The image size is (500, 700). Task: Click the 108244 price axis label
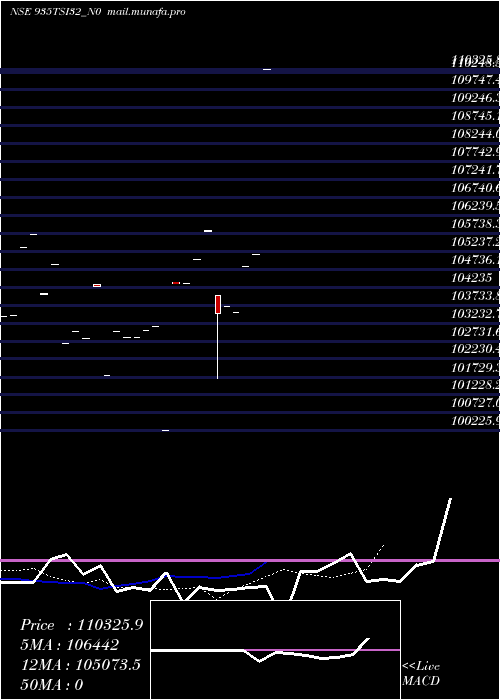pos(475,134)
